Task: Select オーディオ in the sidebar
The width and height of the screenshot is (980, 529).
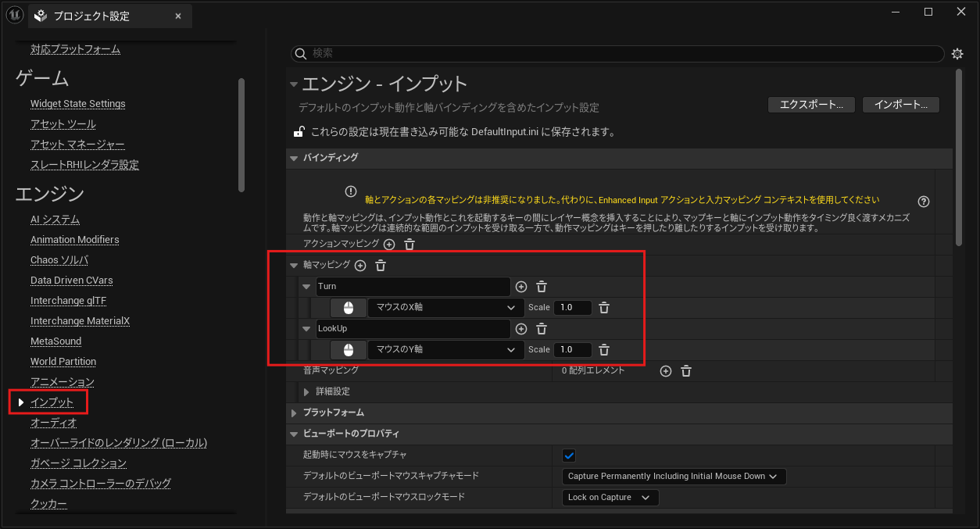Action: [53, 423]
